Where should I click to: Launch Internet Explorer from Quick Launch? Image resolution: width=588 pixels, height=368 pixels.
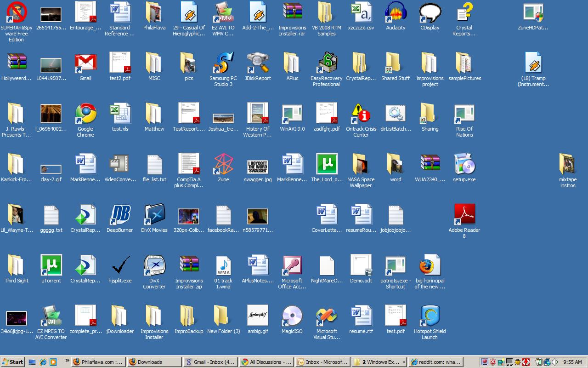(x=43, y=362)
